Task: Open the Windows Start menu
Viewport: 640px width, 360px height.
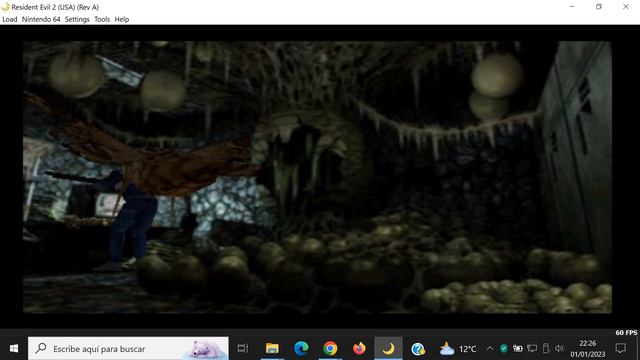Action: coord(14,349)
